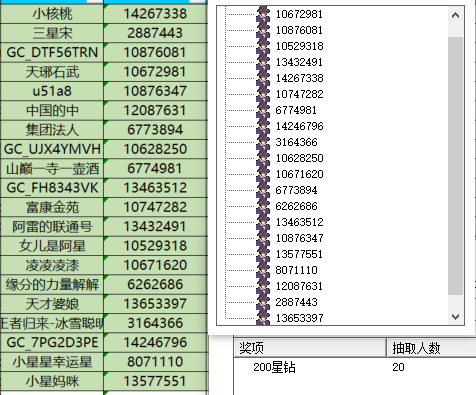Select spreadsheet cell GC_UJX4YMVH
The height and width of the screenshot is (395, 476).
click(x=52, y=149)
